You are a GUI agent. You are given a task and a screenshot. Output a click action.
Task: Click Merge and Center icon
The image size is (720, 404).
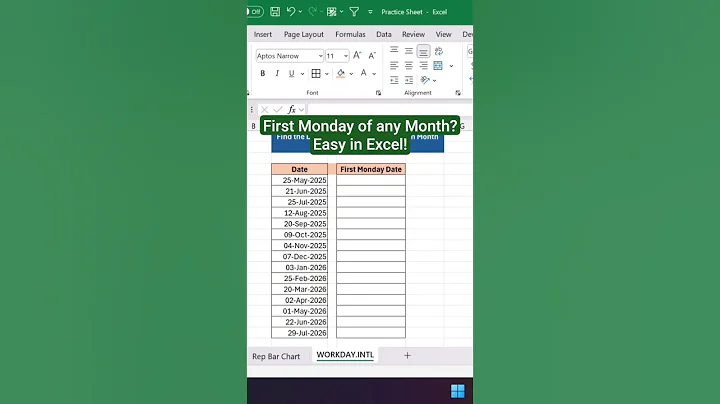pyautogui.click(x=438, y=66)
